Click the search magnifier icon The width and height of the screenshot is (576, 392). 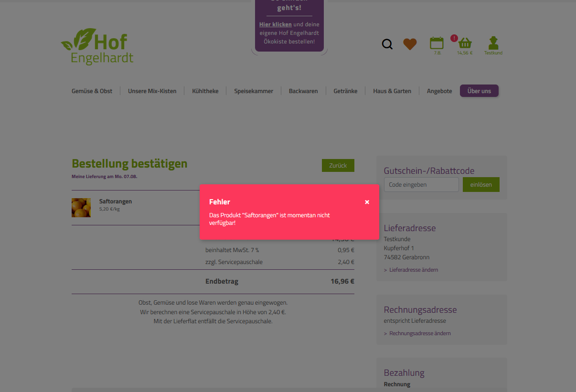[x=387, y=44]
